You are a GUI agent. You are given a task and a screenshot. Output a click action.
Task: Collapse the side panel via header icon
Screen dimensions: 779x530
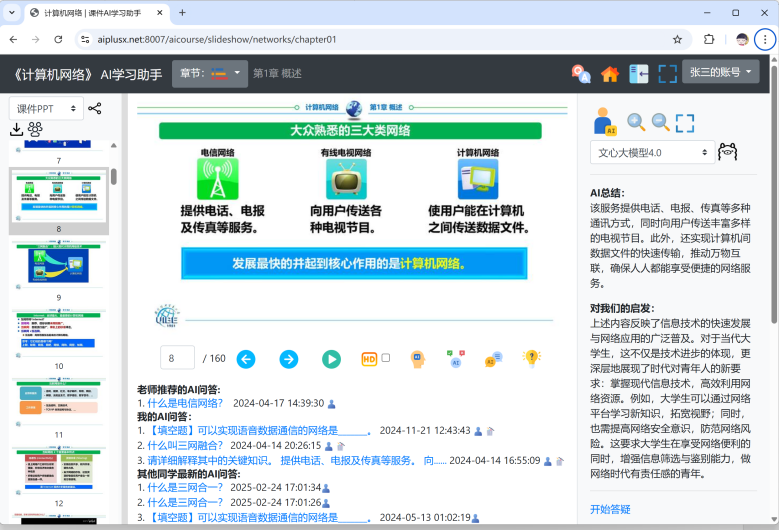[x=638, y=74]
